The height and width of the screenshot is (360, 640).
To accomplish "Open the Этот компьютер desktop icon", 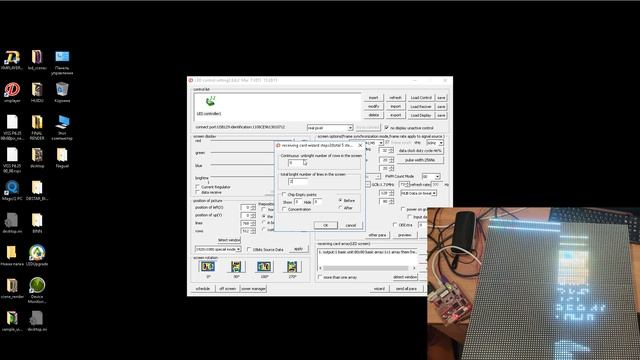I will pos(62,122).
